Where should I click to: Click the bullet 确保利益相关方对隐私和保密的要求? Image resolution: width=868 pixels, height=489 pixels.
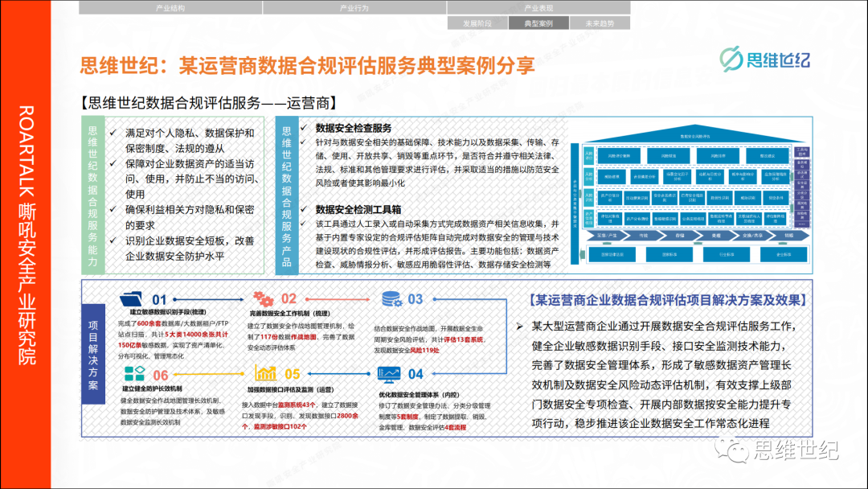pos(190,218)
